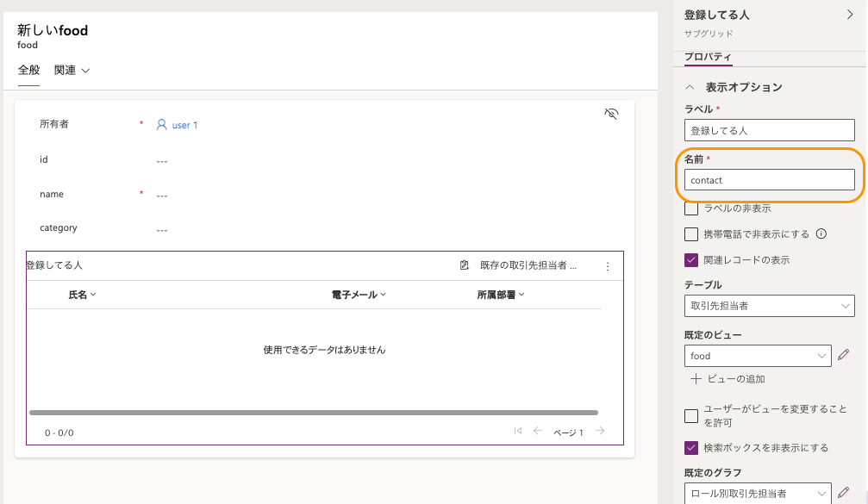Switch to the 全般 tab
The width and height of the screenshot is (868, 504).
click(28, 70)
